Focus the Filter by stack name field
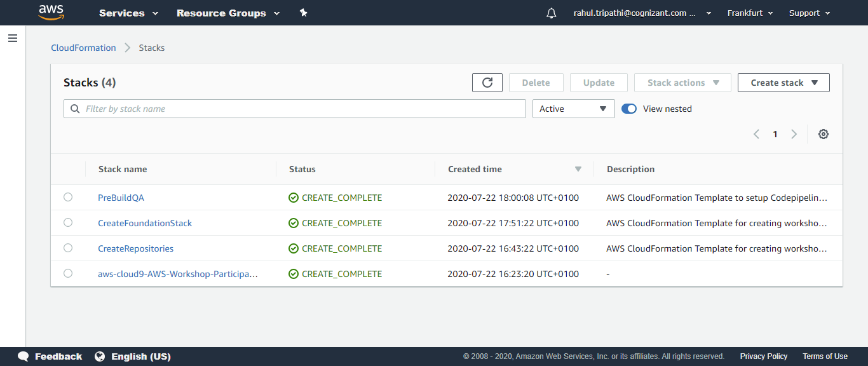Viewport: 868px width, 366px height. pos(294,109)
